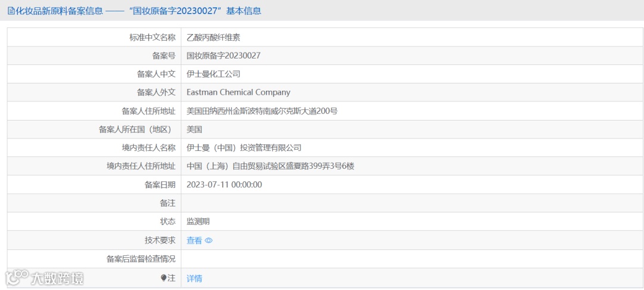The height and width of the screenshot is (290, 644).
Task: Click the label 备案人中文
Action: click(156, 75)
